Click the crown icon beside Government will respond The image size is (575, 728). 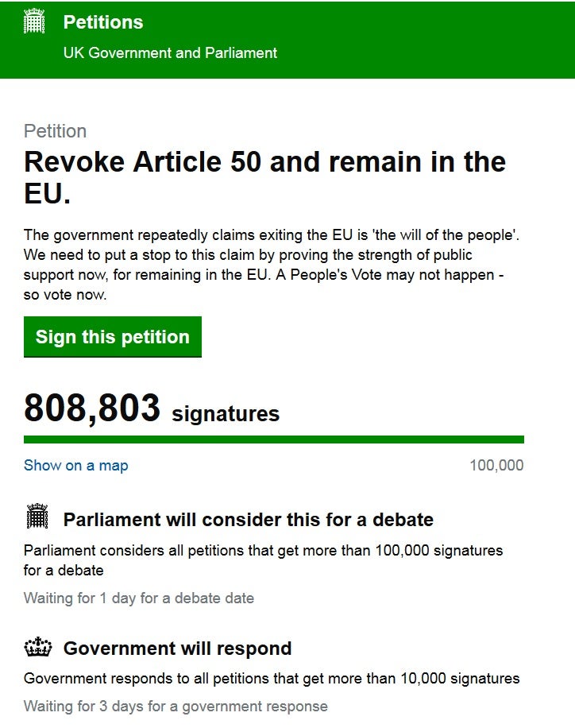click(x=37, y=648)
